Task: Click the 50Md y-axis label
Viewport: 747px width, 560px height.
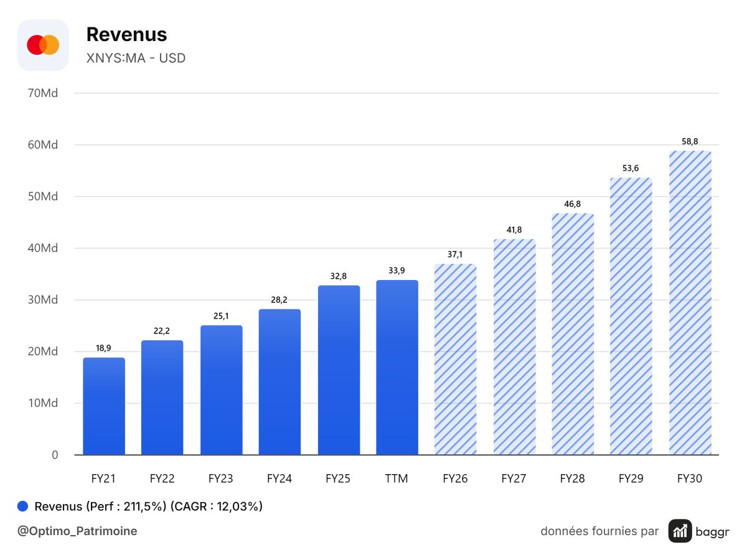Action: point(43,197)
